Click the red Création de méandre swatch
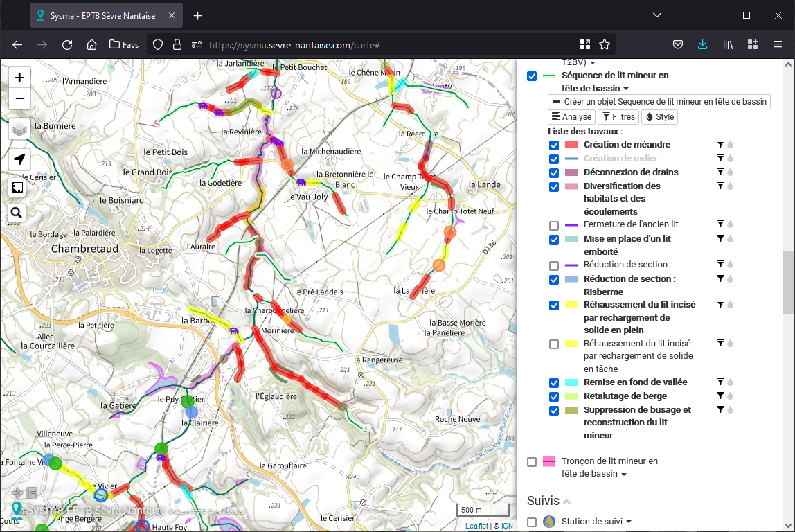This screenshot has height=532, width=795. coord(571,145)
